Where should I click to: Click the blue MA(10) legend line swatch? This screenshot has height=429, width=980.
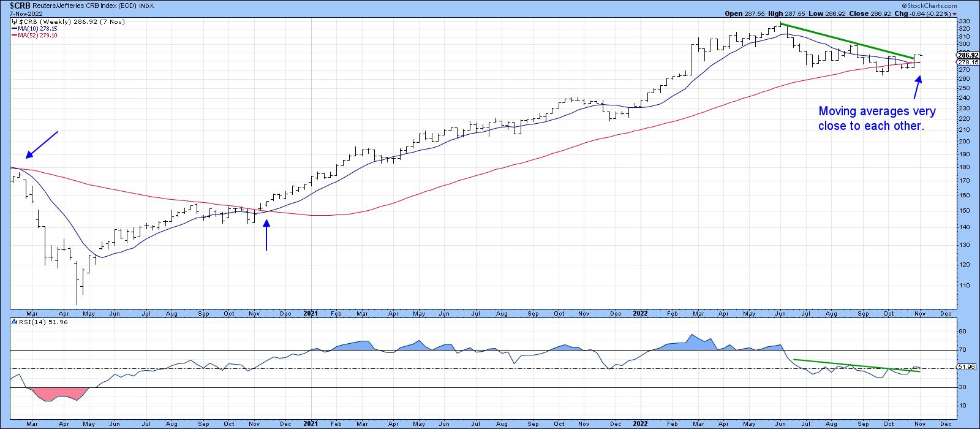point(13,28)
